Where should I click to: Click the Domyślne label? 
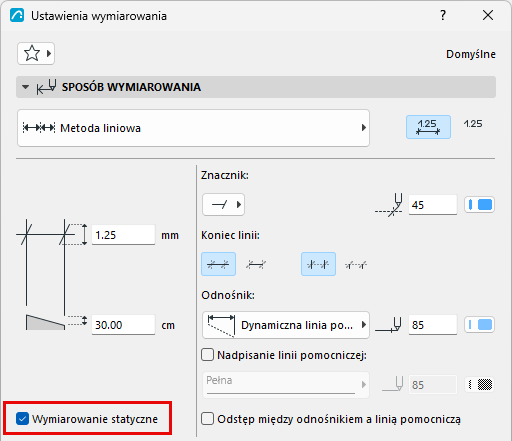tap(471, 54)
